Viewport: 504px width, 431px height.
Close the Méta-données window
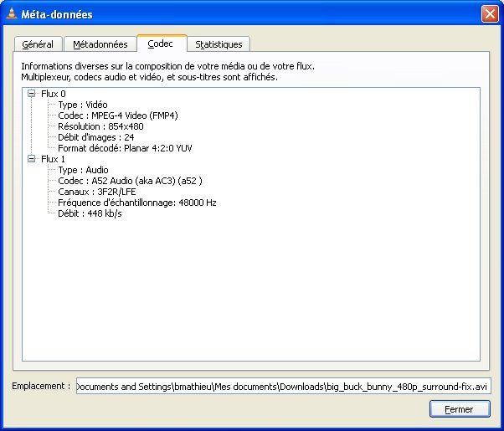[x=489, y=14]
